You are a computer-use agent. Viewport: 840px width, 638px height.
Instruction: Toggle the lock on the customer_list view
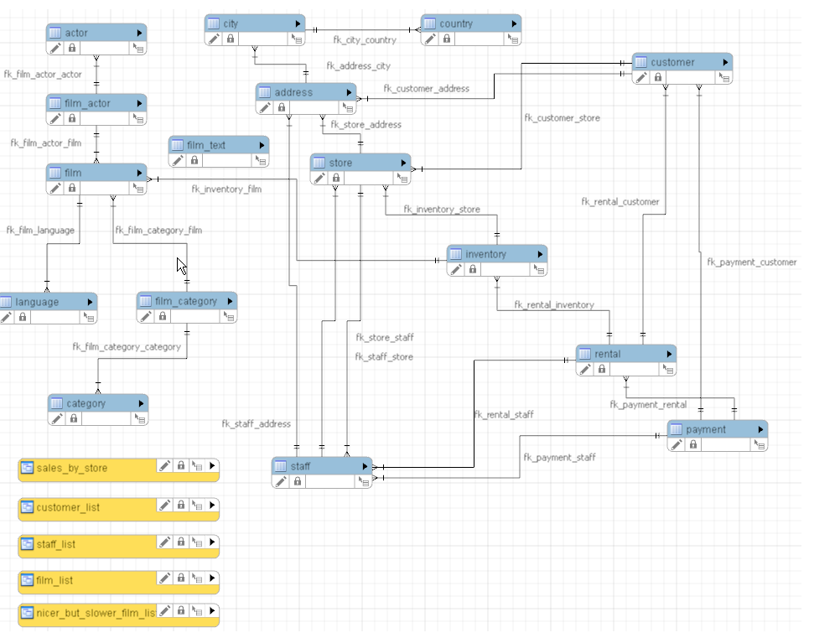point(181,506)
